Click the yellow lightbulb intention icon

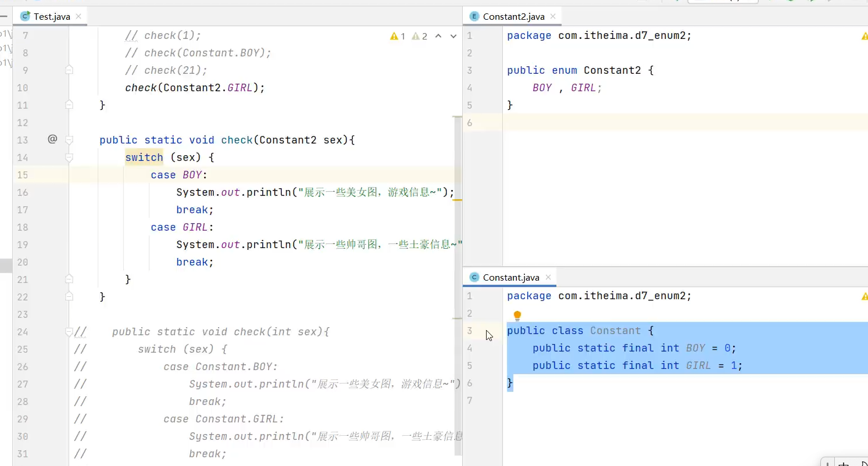coord(517,316)
